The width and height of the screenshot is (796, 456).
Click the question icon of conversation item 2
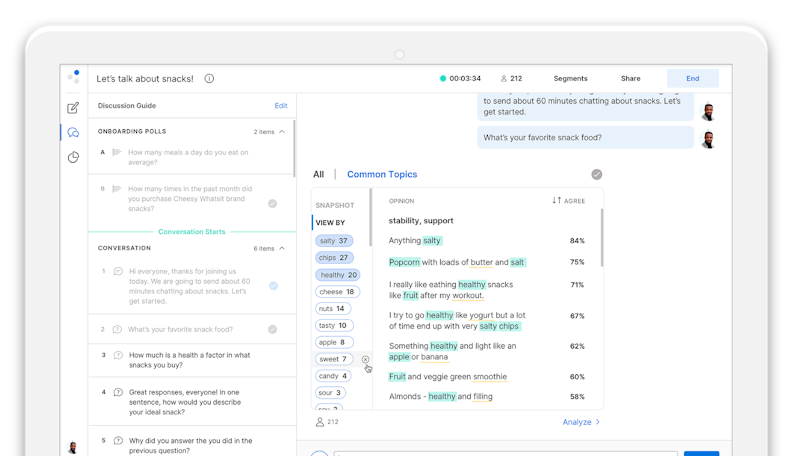pyautogui.click(x=117, y=330)
